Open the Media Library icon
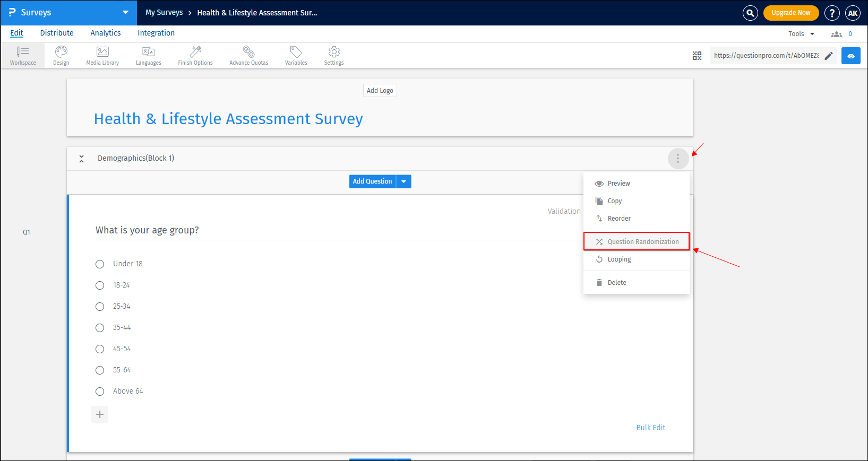Image resolution: width=868 pixels, height=461 pixels. [x=102, y=56]
